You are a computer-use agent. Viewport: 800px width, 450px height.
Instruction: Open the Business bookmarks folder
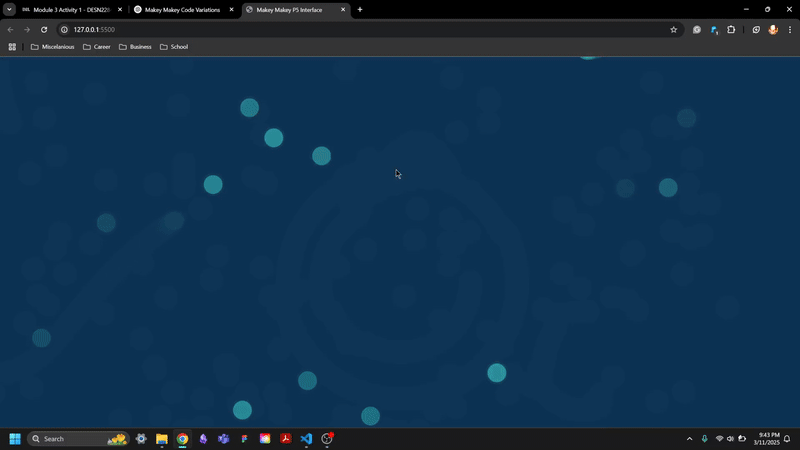[135, 46]
